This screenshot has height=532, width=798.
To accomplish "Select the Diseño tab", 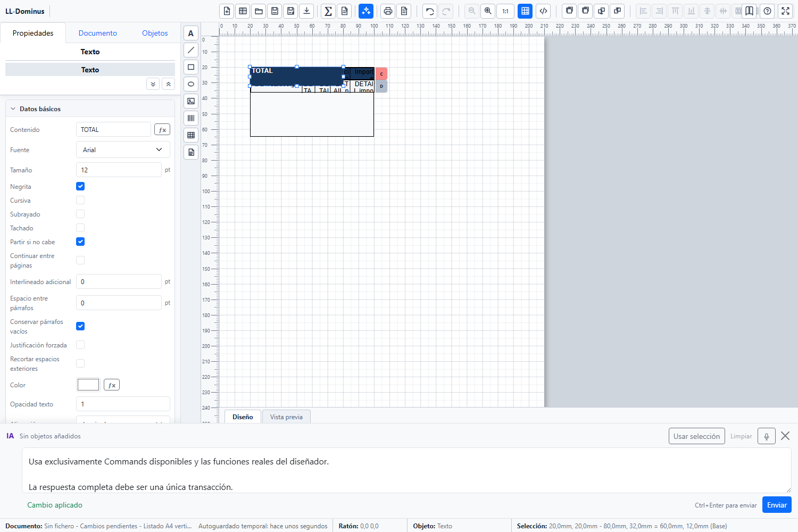I will (x=243, y=417).
